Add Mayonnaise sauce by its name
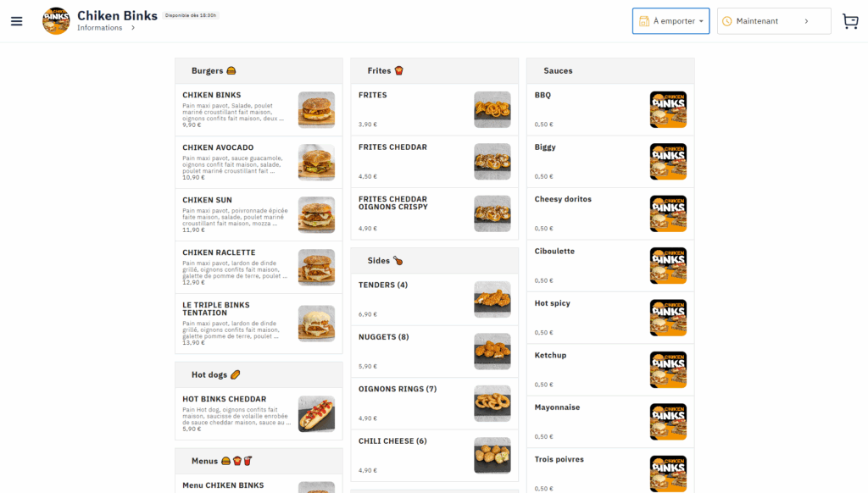This screenshot has width=868, height=493. pos(558,407)
